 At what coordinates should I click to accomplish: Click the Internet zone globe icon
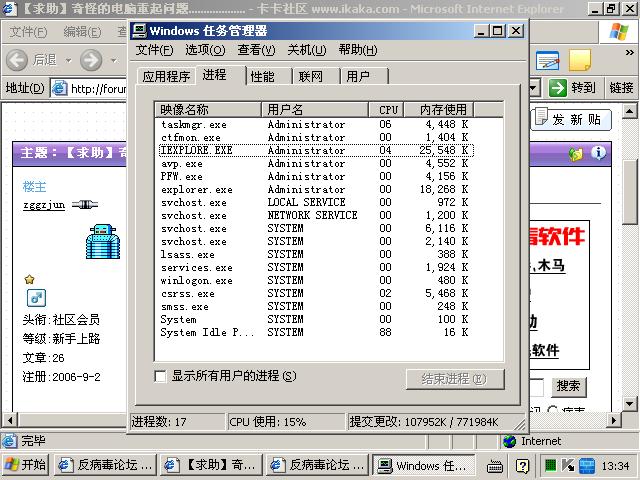tap(509, 441)
